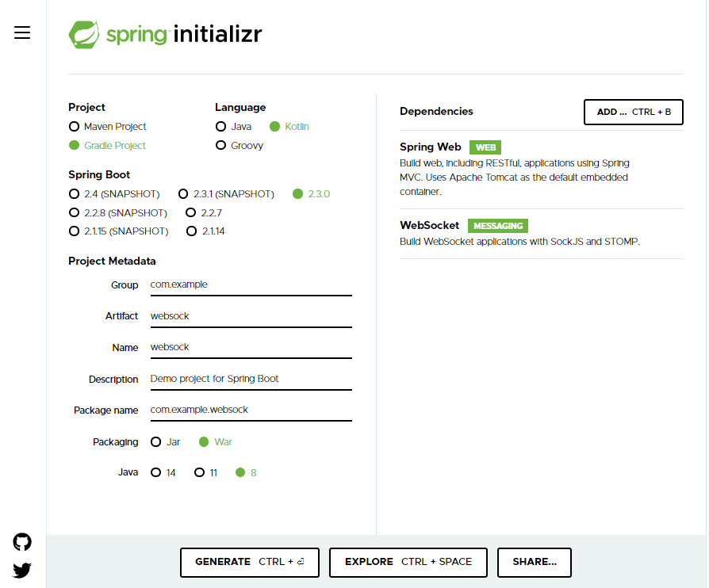The width and height of the screenshot is (709, 588).
Task: Open the Twitter link icon
Action: (22, 571)
